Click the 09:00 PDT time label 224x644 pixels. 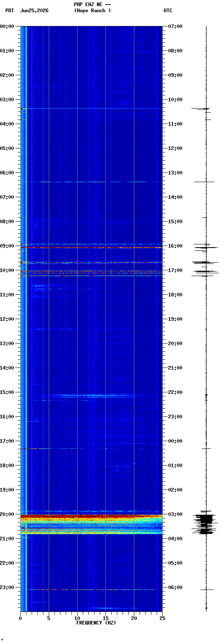pos(7,246)
